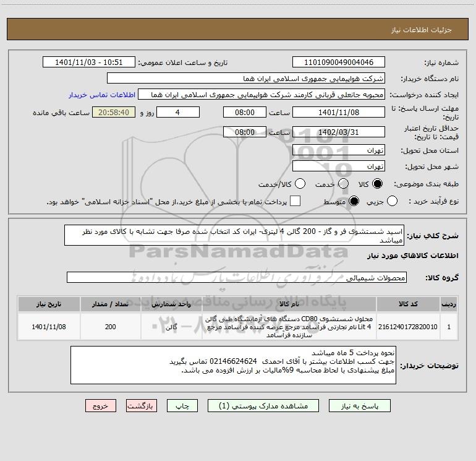
Task: Choose the جزیی purchase type radio
Action: point(392,201)
